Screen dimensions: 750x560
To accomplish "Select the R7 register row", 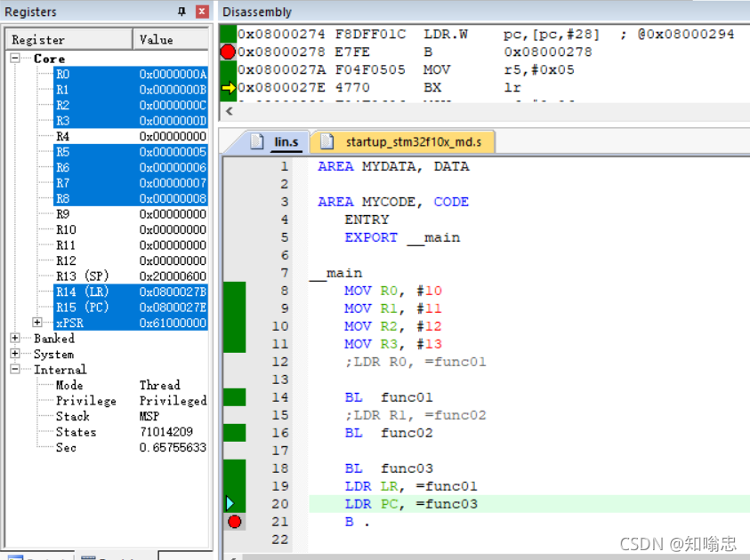I will coord(131,183).
